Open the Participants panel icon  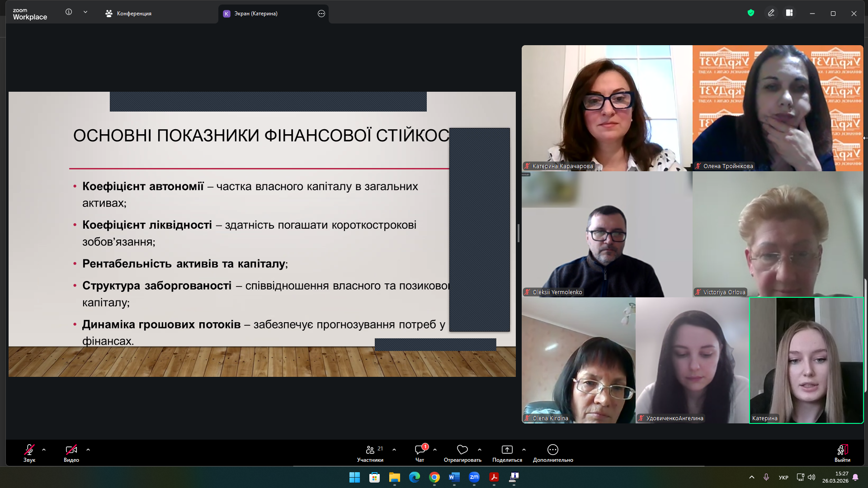370,450
